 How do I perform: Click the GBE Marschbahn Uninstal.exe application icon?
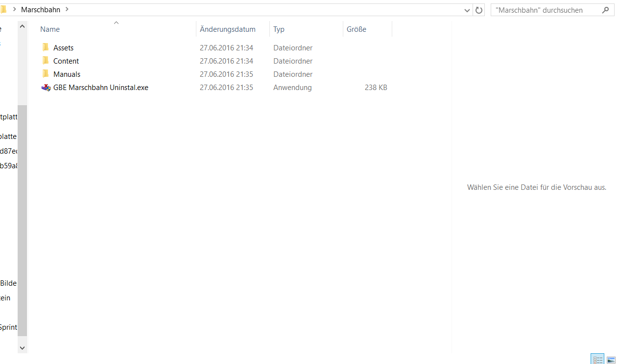click(46, 88)
